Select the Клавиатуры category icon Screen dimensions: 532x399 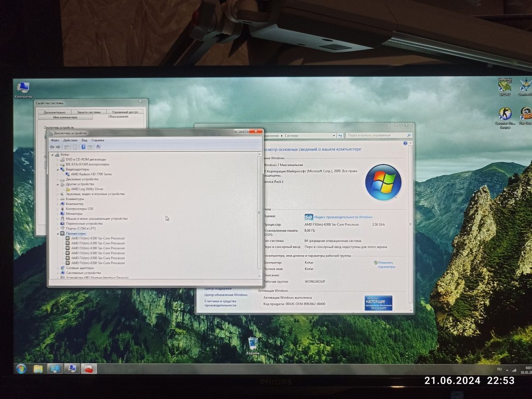[63, 199]
